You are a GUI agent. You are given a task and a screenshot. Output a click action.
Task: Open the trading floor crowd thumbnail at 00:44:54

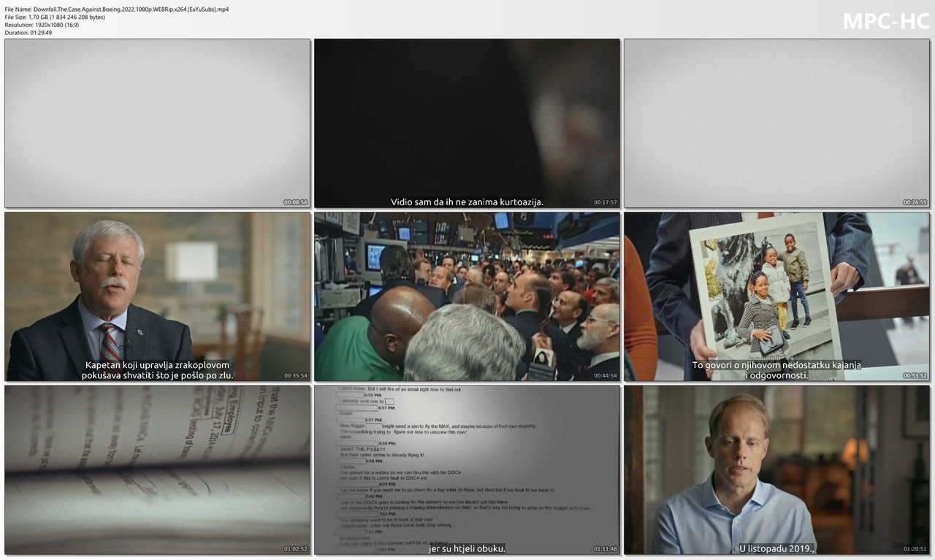click(467, 296)
